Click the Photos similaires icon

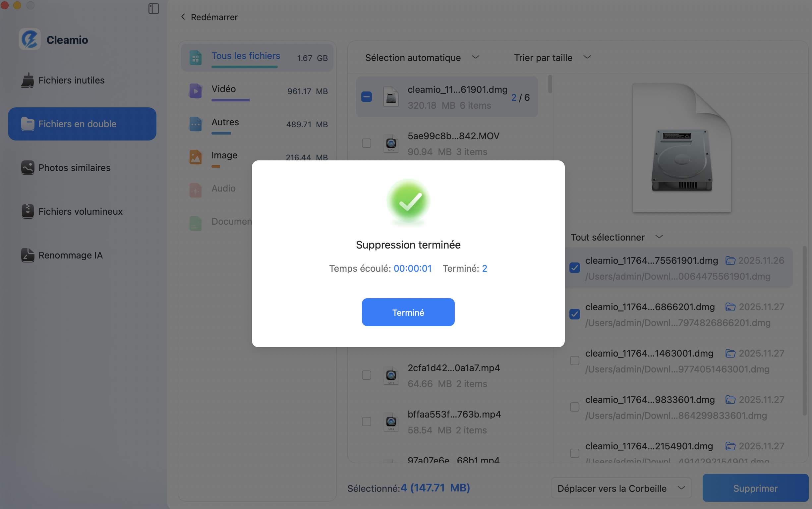(x=28, y=168)
